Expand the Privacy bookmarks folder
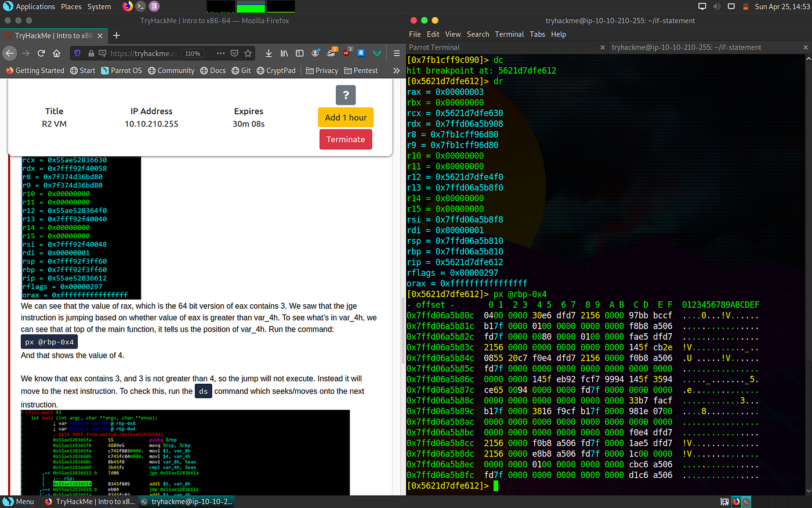 (322, 70)
